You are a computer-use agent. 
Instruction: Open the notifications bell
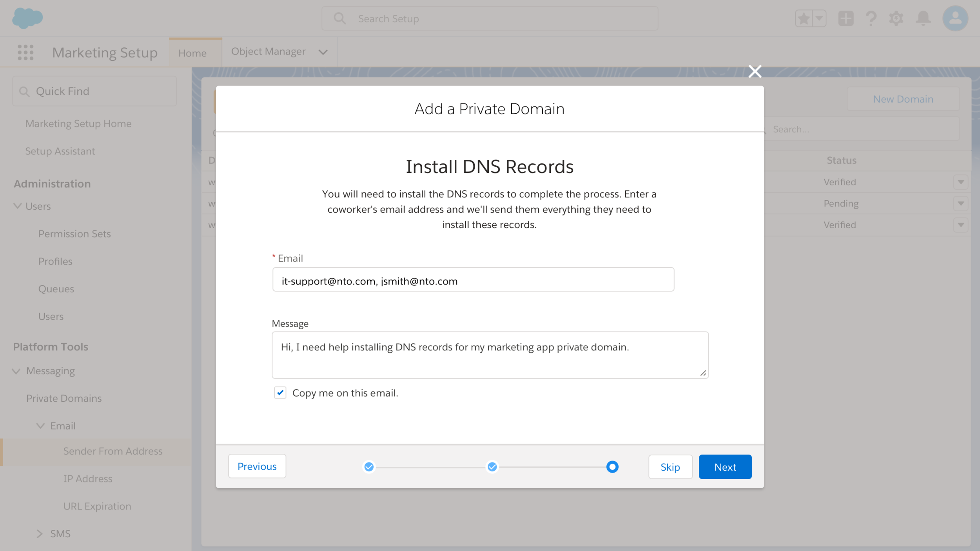coord(923,18)
